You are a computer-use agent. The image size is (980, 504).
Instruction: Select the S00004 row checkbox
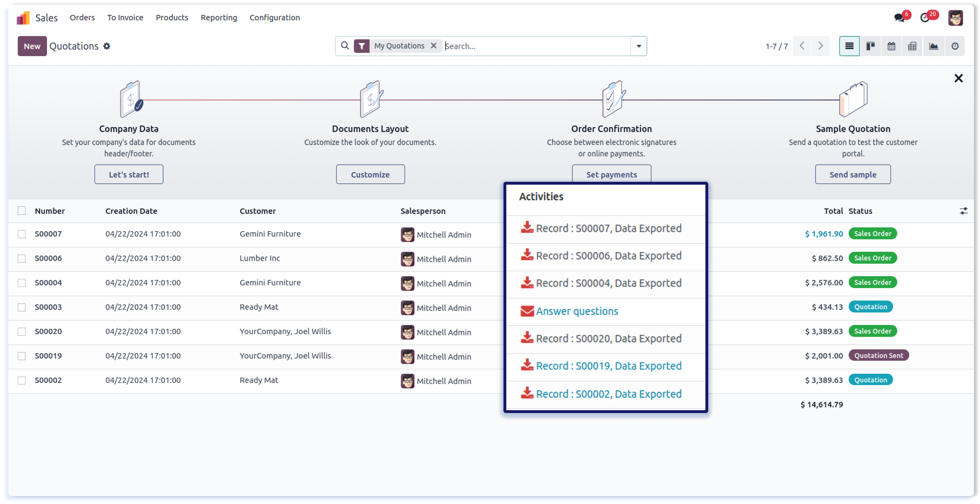22,283
